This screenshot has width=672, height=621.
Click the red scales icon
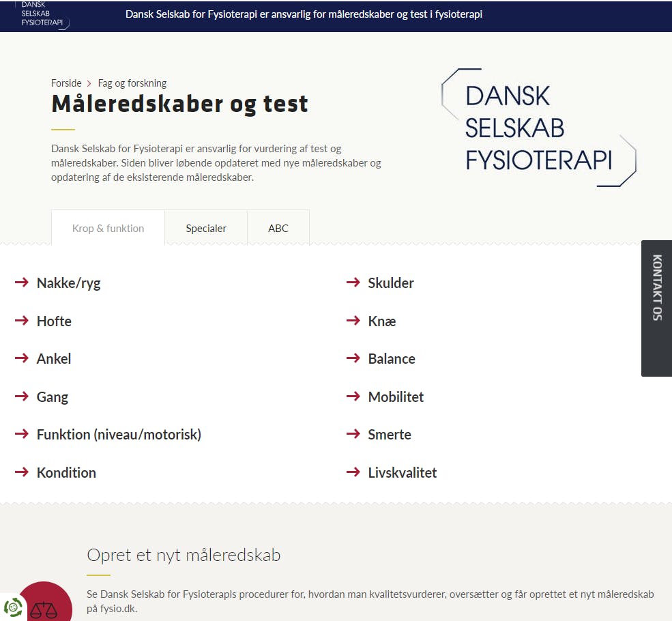[44, 602]
